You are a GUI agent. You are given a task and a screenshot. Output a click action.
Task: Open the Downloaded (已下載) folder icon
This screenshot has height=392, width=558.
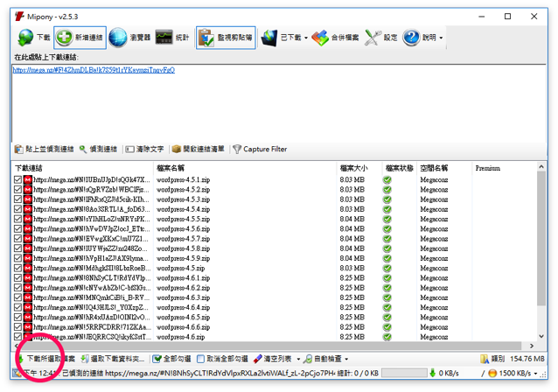(x=269, y=38)
